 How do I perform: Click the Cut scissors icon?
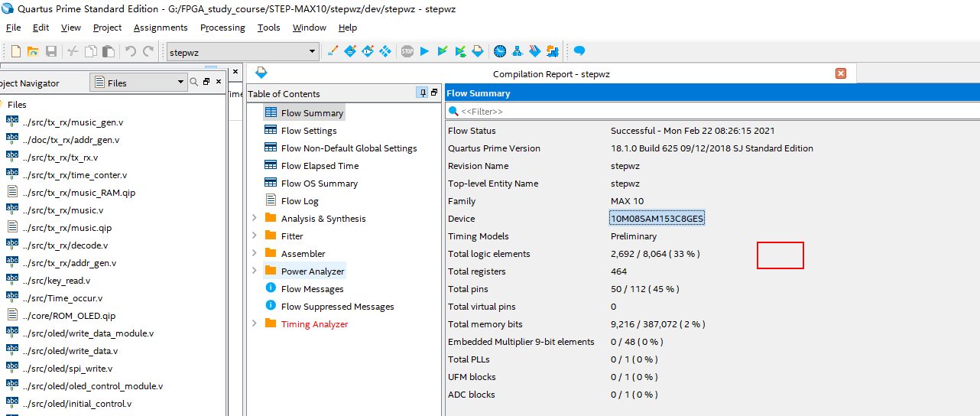point(73,51)
